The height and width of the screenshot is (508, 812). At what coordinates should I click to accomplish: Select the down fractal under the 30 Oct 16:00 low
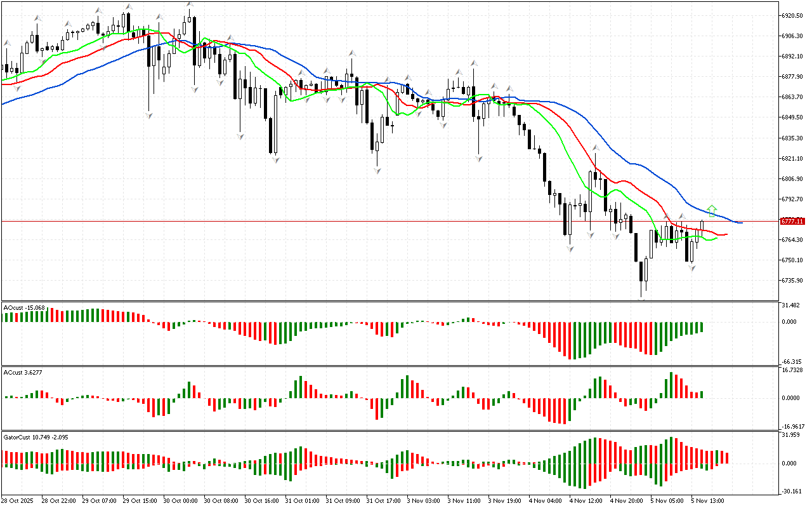tap(276, 160)
